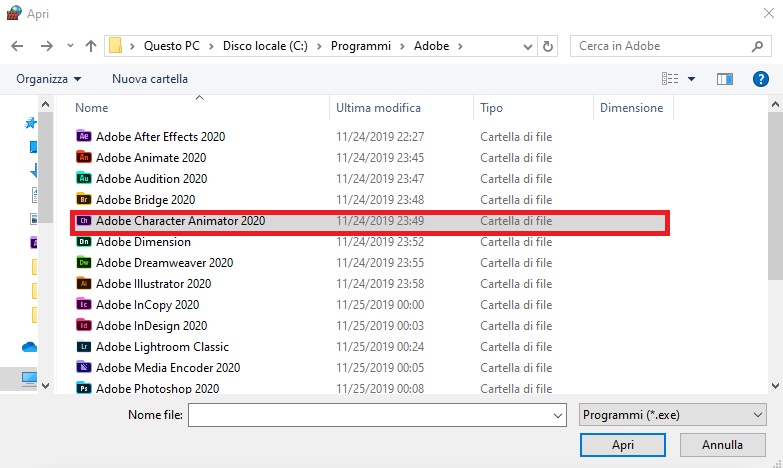
Task: Click the Adobe Photoshop 2020 folder icon
Action: point(83,388)
